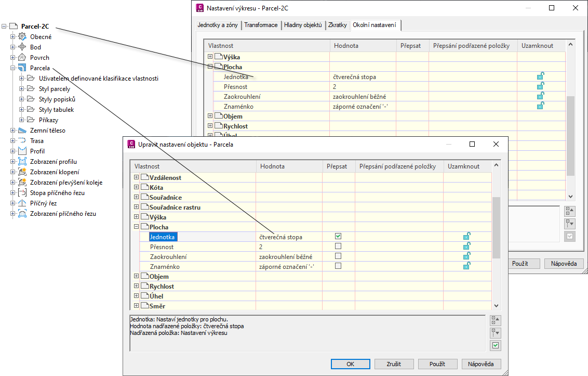This screenshot has width=588, height=376.
Task: Open Hladiny objektů tab
Action: point(303,25)
